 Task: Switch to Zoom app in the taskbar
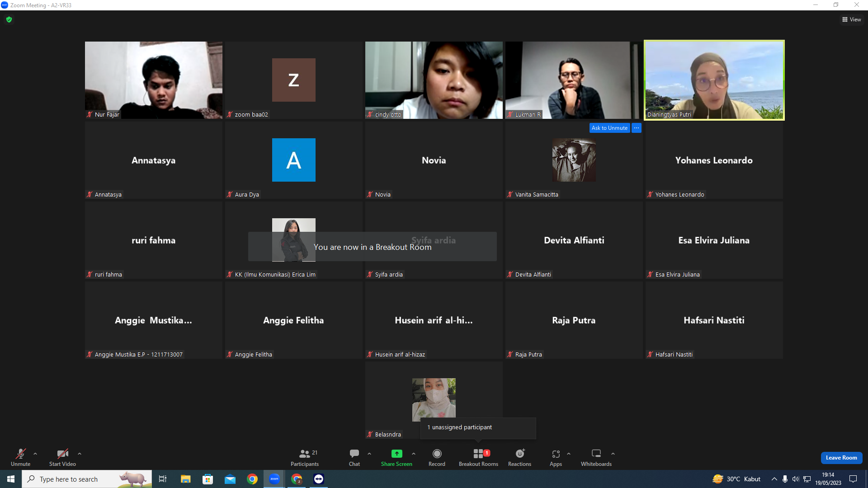click(x=274, y=479)
